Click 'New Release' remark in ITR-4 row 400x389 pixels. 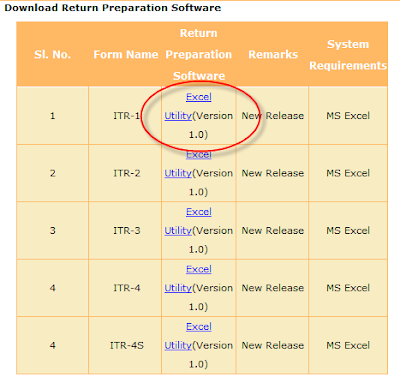[273, 288]
